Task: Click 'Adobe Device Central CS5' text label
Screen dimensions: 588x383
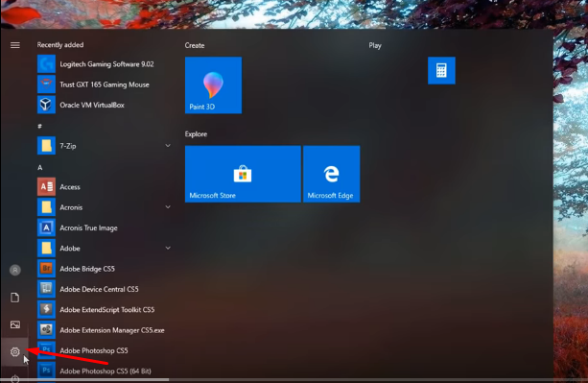Action: tap(99, 289)
